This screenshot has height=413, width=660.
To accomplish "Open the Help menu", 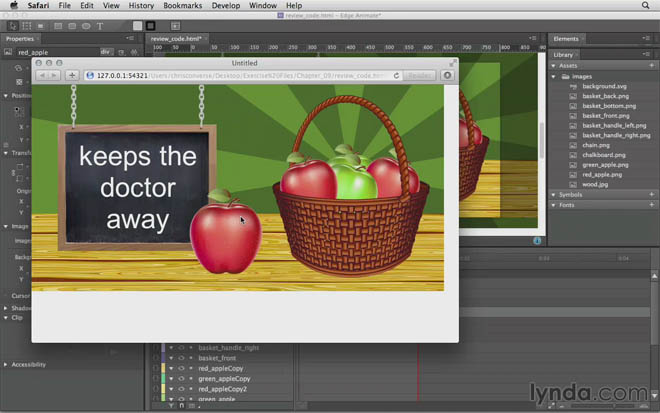I will [294, 5].
